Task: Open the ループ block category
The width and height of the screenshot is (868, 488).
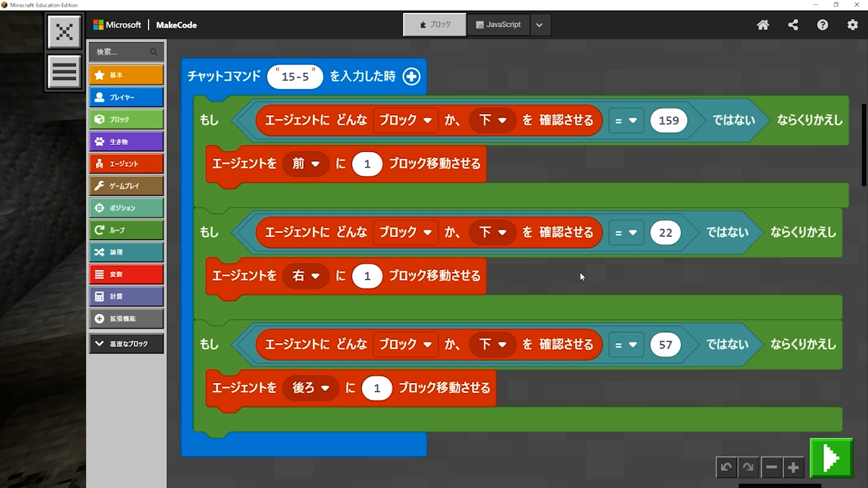Action: [x=126, y=230]
